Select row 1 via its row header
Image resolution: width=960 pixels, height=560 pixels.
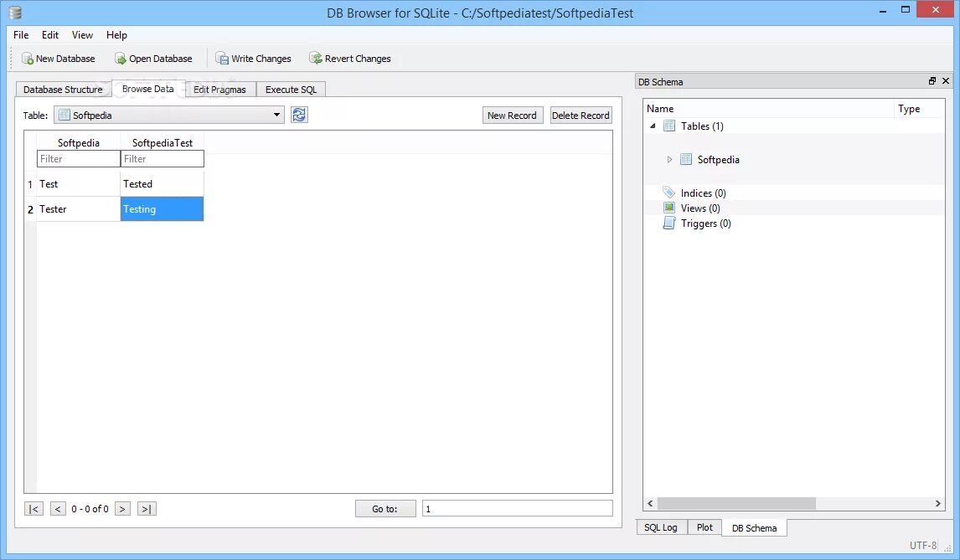coord(30,184)
